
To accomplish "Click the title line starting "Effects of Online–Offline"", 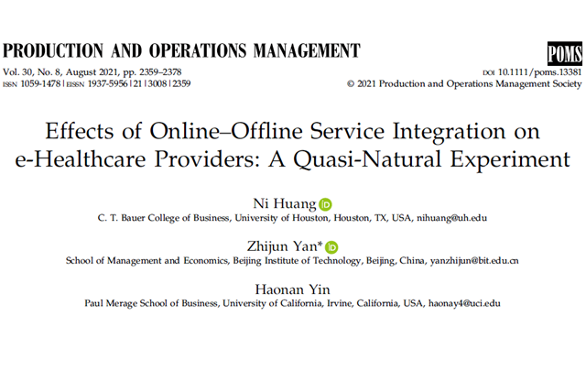I will (x=292, y=131).
